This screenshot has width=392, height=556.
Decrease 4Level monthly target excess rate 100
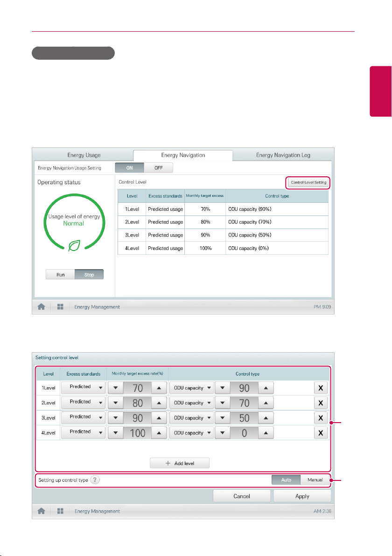pos(116,432)
